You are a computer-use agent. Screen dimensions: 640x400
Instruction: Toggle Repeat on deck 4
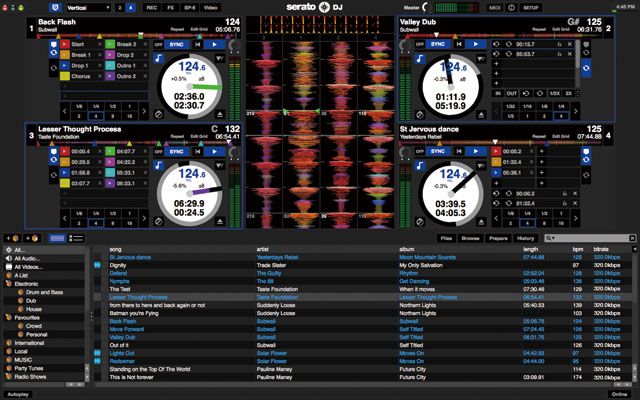pyautogui.click(x=539, y=136)
